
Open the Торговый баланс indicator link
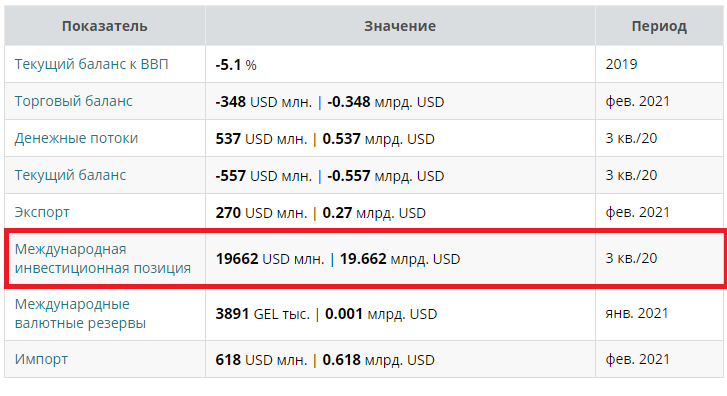tap(73, 101)
